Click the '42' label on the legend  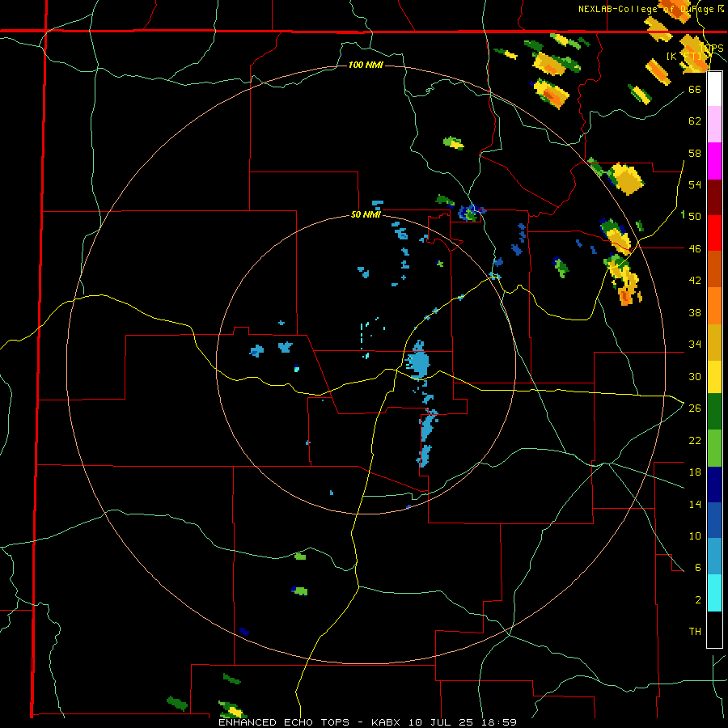[695, 281]
